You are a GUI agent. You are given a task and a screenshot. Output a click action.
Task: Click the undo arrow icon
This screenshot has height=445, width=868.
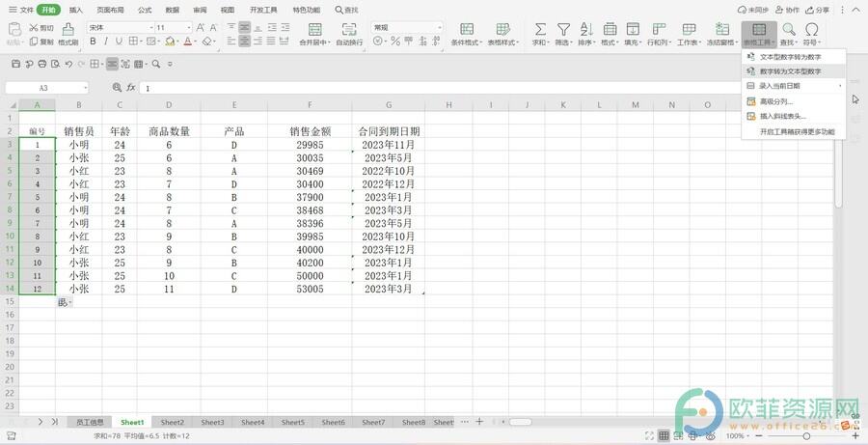(68, 65)
